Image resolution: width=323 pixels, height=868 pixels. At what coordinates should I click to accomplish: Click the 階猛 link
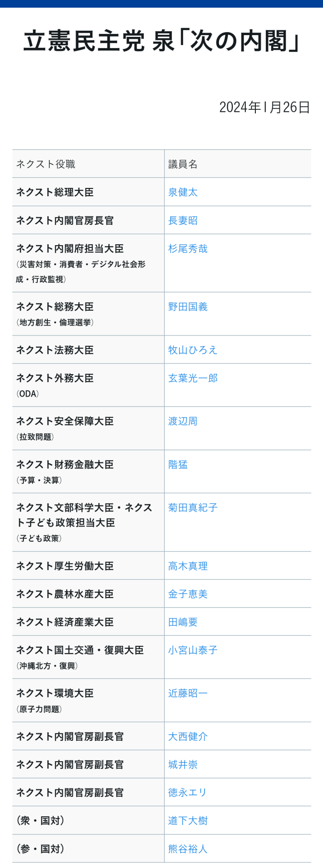pyautogui.click(x=178, y=465)
